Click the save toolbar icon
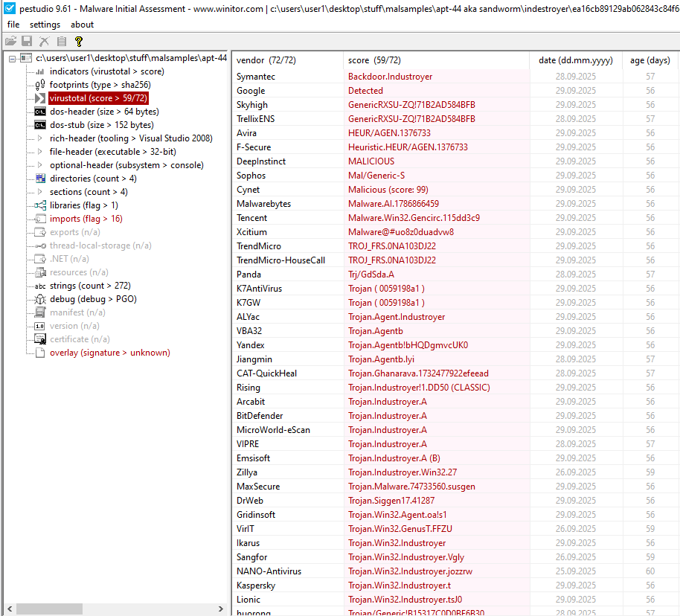Image resolution: width=680 pixels, height=616 pixels. (x=27, y=41)
